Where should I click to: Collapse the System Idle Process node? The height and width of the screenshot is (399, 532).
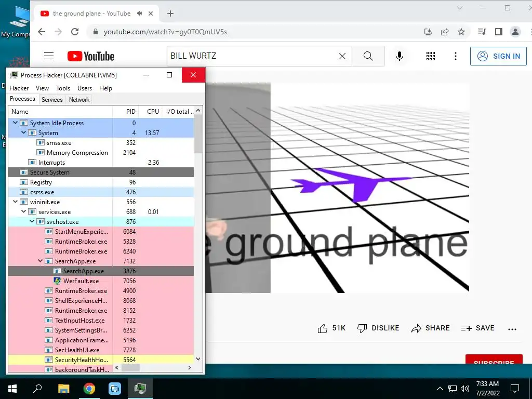(15, 123)
